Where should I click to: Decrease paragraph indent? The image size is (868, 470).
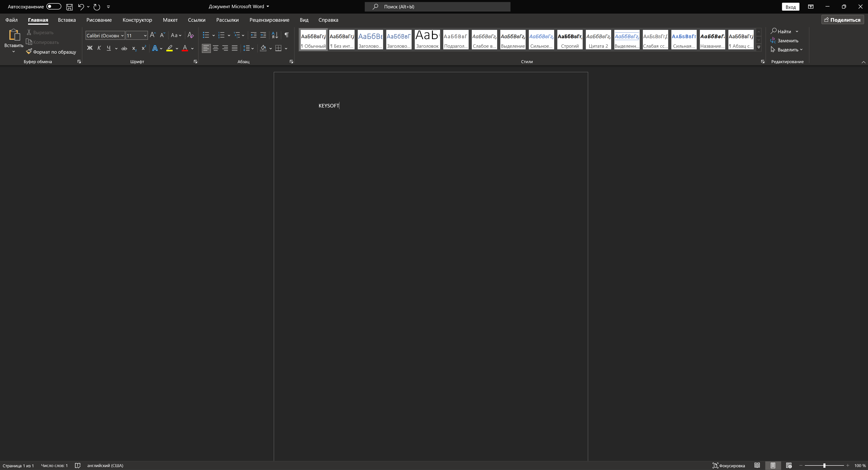coord(253,35)
